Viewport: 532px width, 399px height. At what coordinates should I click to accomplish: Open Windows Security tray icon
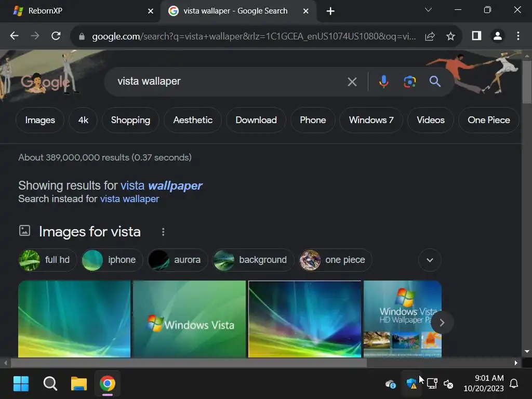[411, 384]
